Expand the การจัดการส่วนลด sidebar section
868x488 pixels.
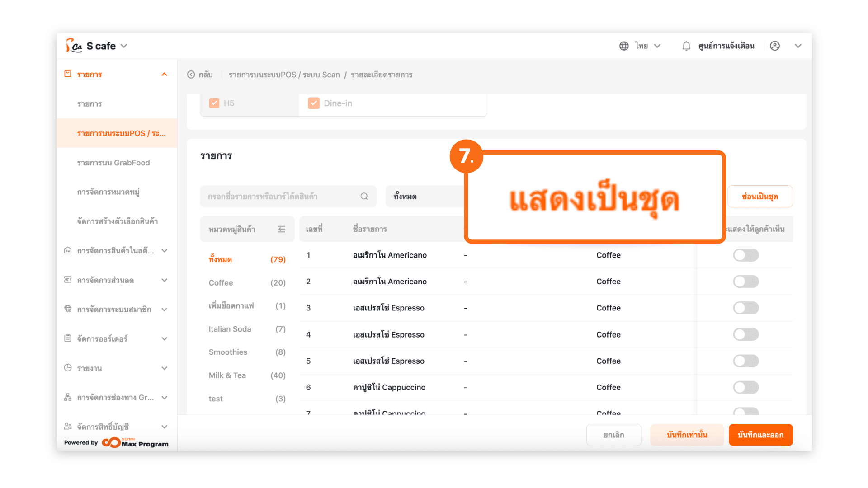coord(164,280)
